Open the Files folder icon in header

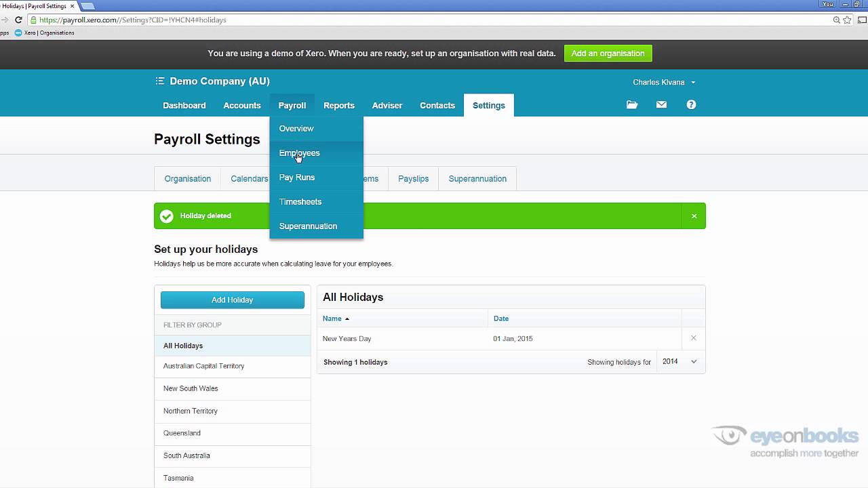pos(632,105)
